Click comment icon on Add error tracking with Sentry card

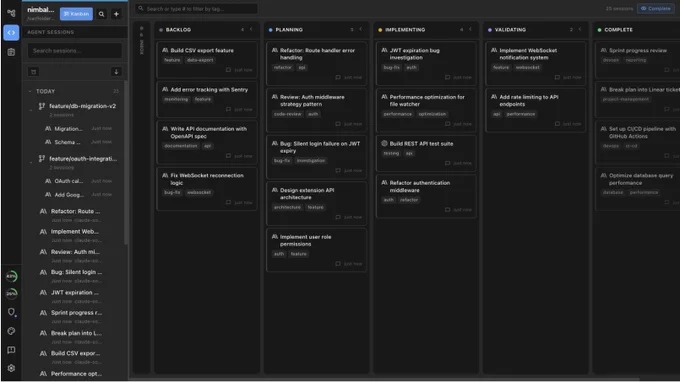[229, 109]
